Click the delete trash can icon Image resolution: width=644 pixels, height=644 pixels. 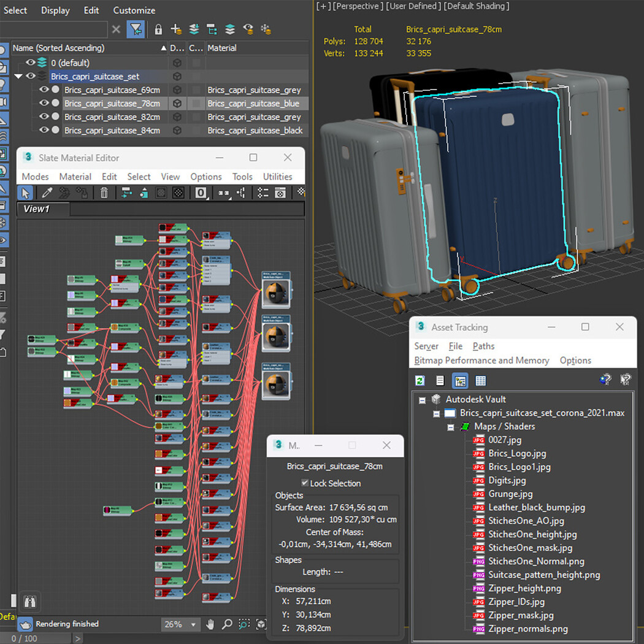pyautogui.click(x=104, y=193)
